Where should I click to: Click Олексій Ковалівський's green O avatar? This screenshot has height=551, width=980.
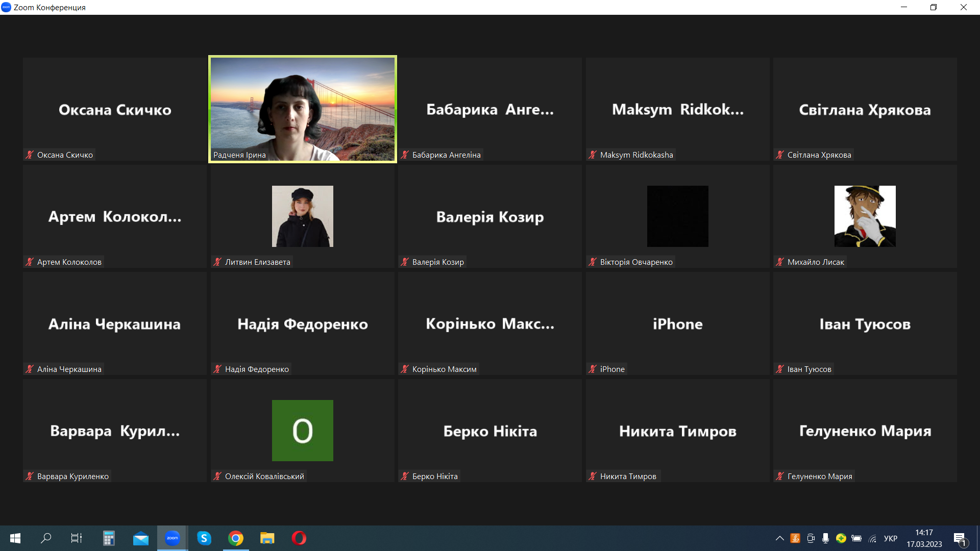303,431
